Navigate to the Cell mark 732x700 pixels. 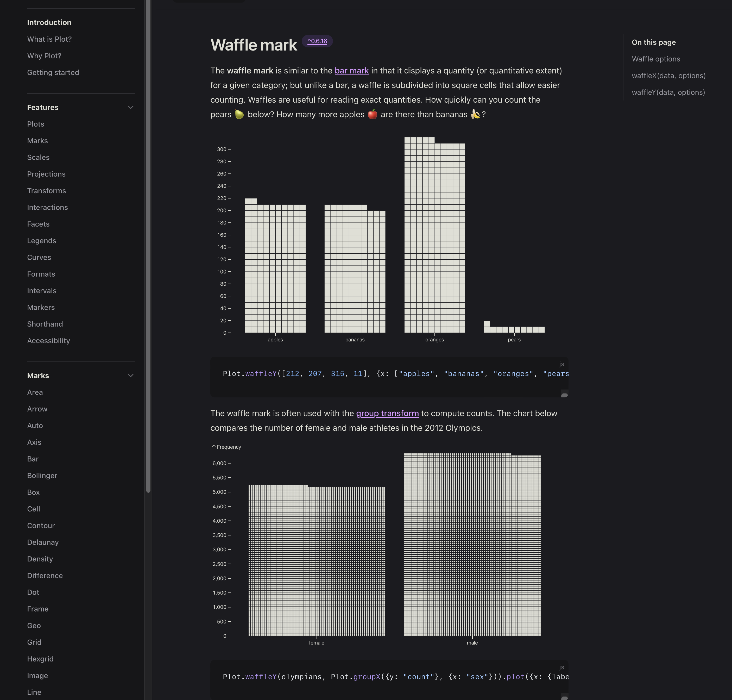(33, 509)
